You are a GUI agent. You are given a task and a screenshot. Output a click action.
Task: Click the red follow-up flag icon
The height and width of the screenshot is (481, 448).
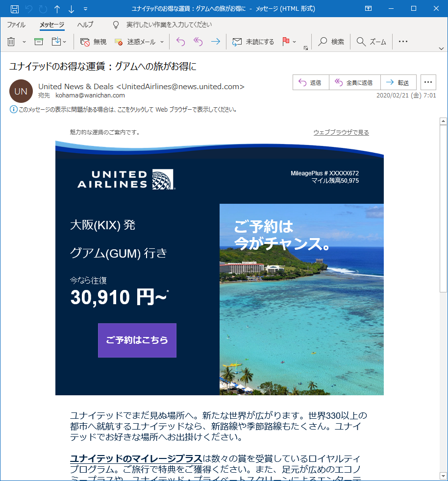coord(286,42)
